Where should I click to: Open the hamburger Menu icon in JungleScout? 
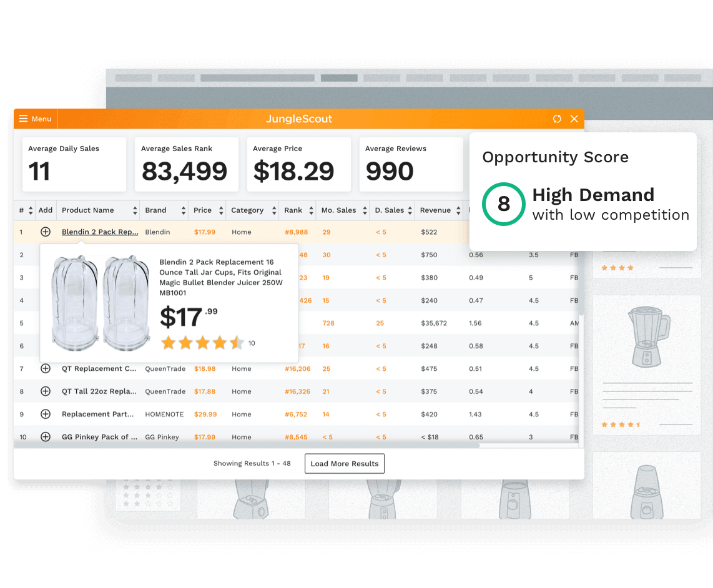(x=23, y=119)
